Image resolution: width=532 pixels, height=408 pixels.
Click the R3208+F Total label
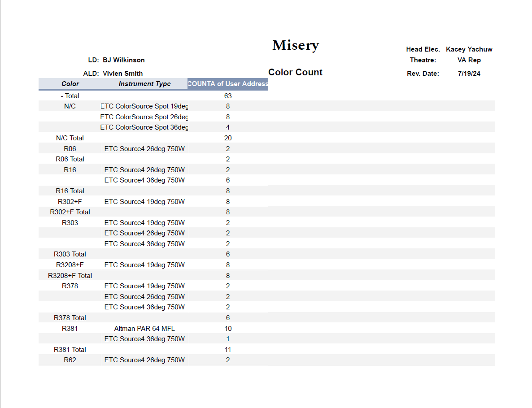tap(70, 276)
